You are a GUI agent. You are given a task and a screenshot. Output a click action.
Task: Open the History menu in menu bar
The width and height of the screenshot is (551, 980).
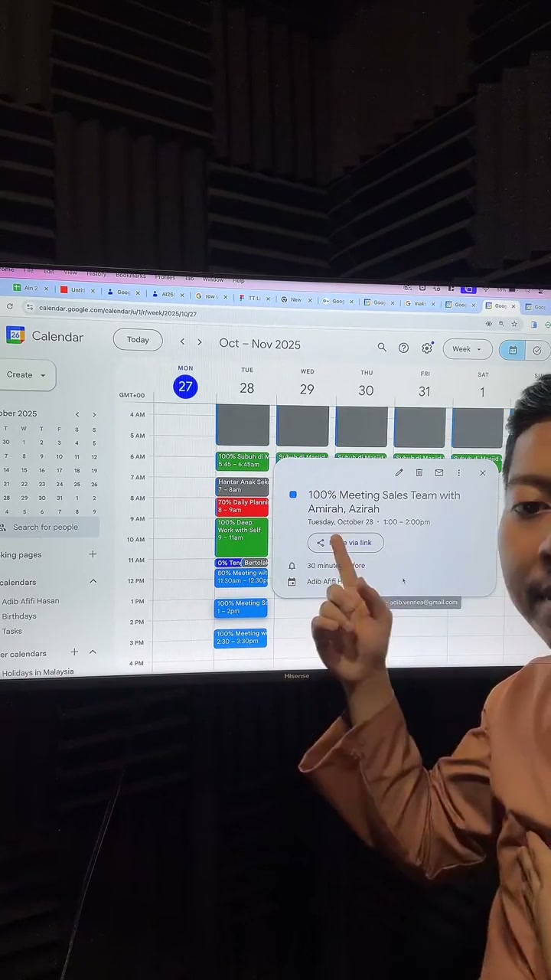(x=96, y=273)
